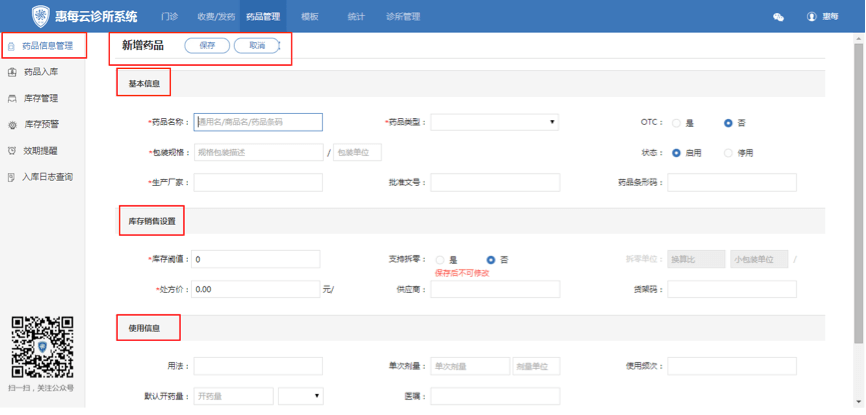Choose 否 for 支持拆零
This screenshot has width=866, height=415.
(490, 260)
